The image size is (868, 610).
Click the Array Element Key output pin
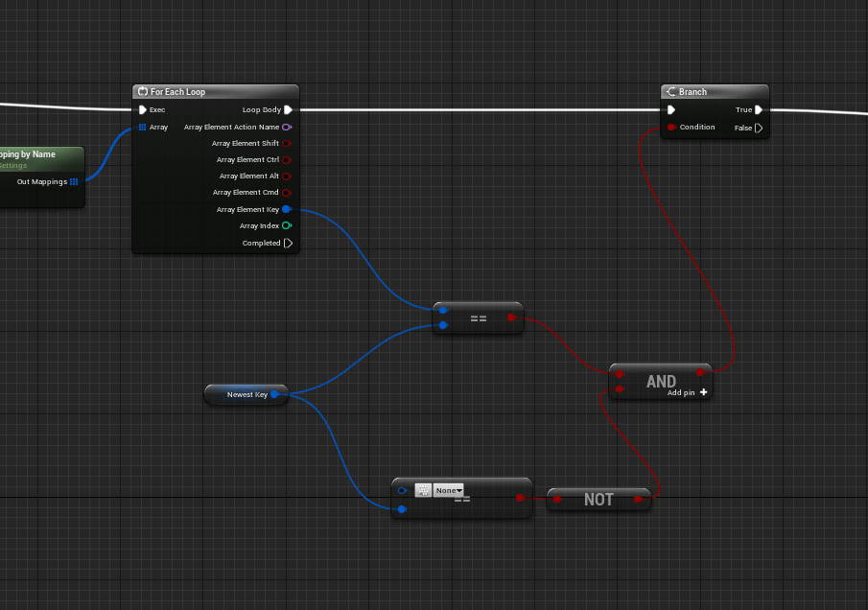pos(287,209)
